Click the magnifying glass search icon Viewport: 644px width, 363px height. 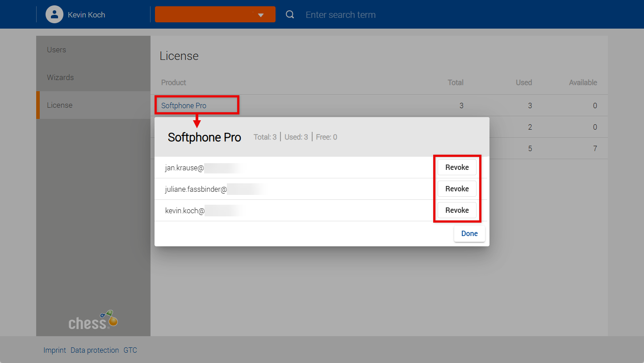290,15
